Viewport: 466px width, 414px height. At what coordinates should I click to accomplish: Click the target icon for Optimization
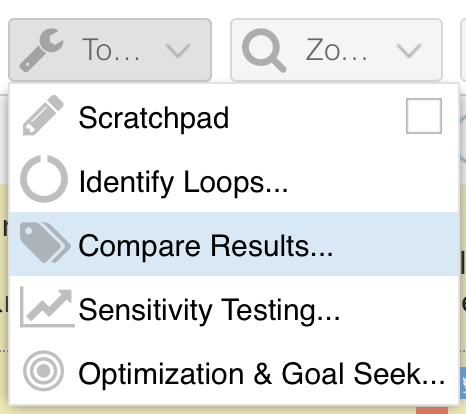click(x=43, y=371)
